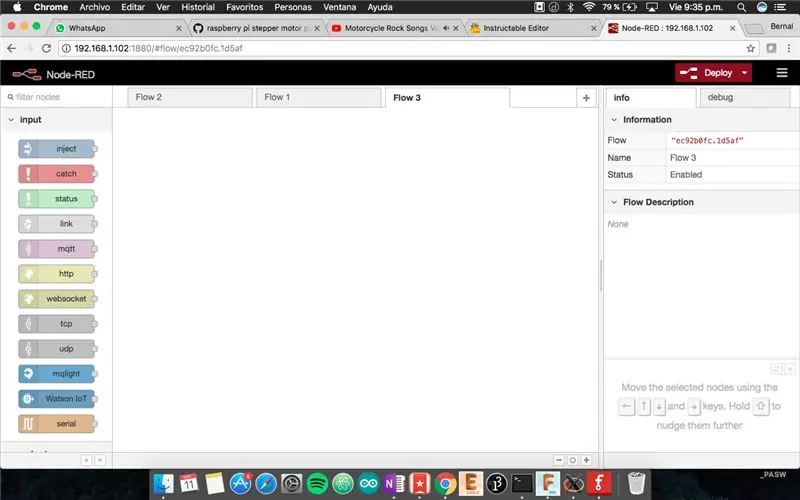The width and height of the screenshot is (800, 500).
Task: Open the Favoritos menu
Action: (244, 7)
